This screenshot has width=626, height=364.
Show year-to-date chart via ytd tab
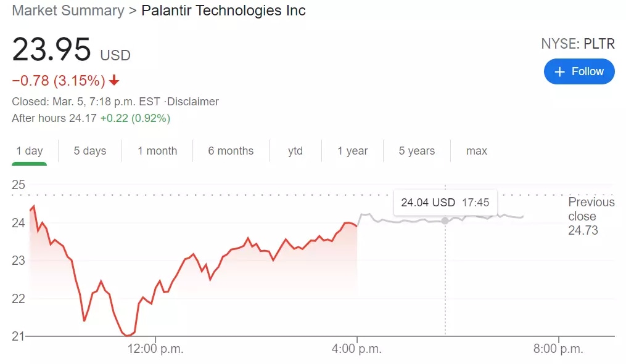295,151
